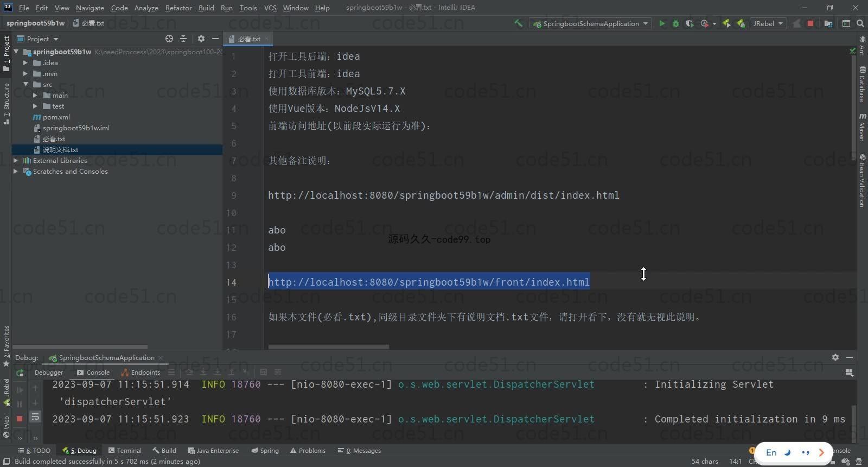Toggle the Bean Validation side tool window
Viewport: 868px width, 467px height.
tap(862, 180)
